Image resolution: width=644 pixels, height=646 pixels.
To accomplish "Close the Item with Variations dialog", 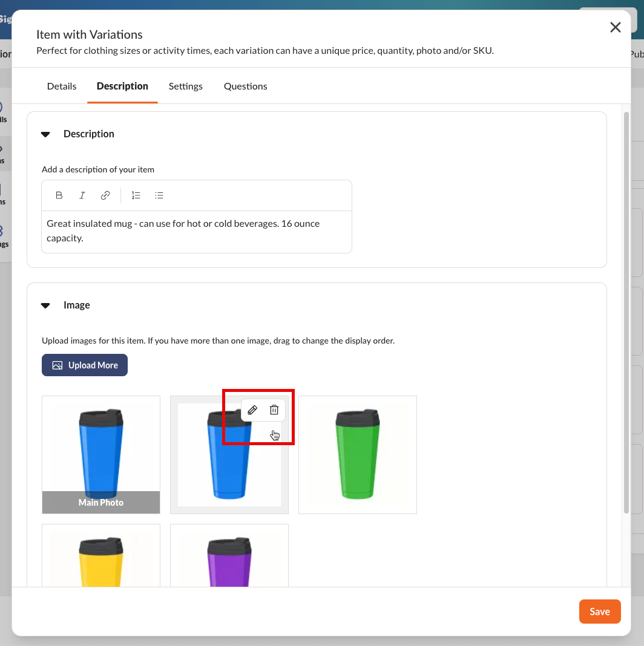I will [x=615, y=27].
